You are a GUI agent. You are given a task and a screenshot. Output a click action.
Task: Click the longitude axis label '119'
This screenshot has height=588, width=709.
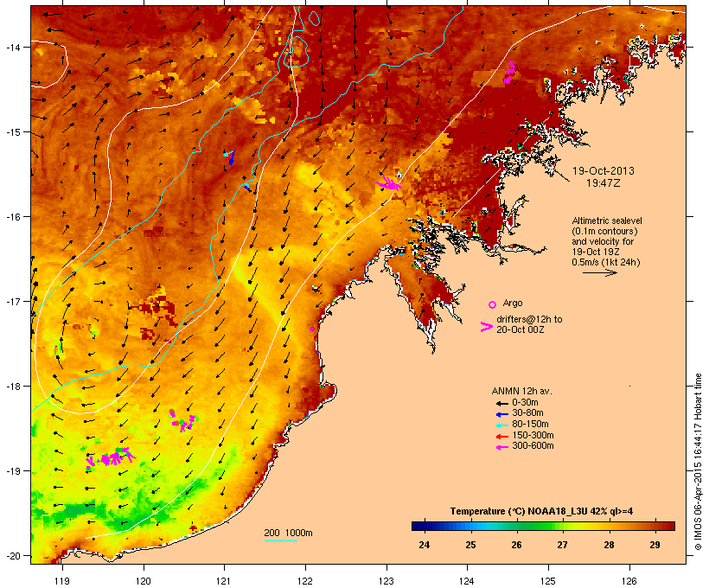pos(62,581)
